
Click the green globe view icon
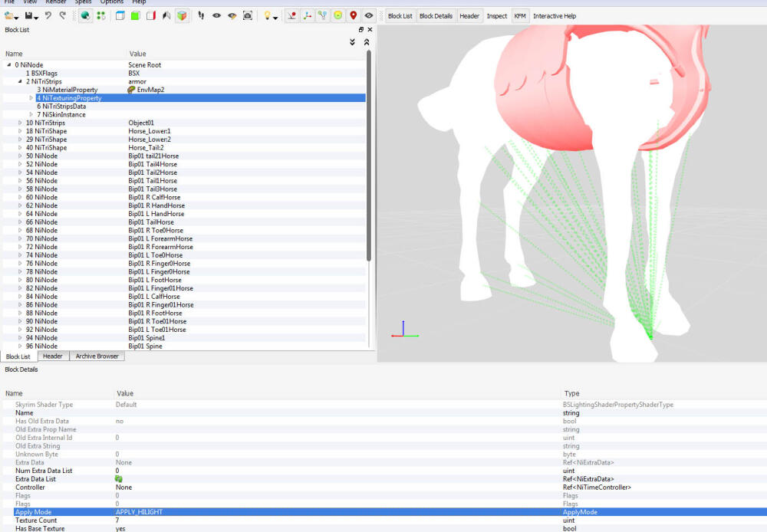pos(85,15)
